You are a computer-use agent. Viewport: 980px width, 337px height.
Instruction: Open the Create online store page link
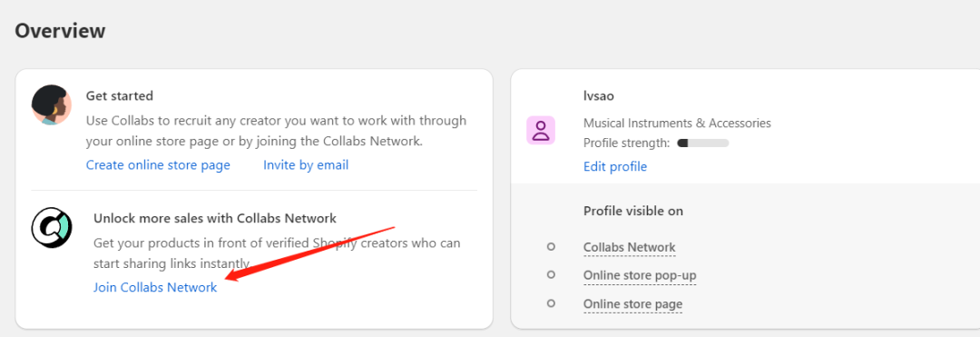click(x=158, y=165)
